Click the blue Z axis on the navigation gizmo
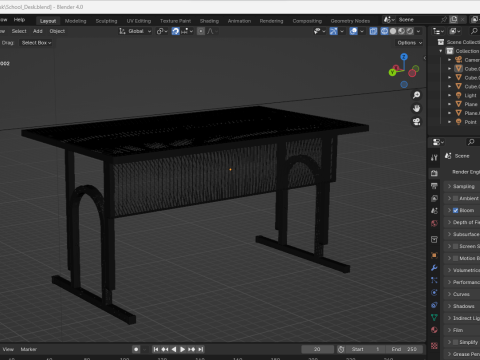Image resolution: width=480 pixels, height=360 pixels. (x=404, y=57)
